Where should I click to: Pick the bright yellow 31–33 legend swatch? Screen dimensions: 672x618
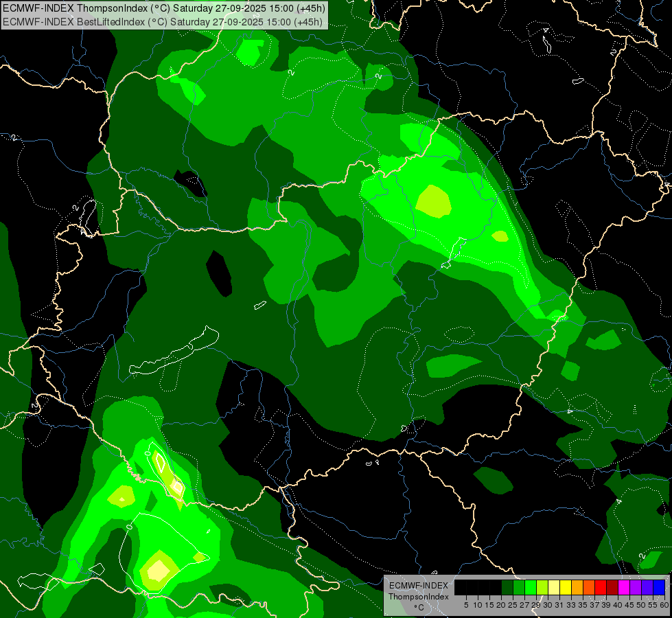(x=566, y=587)
